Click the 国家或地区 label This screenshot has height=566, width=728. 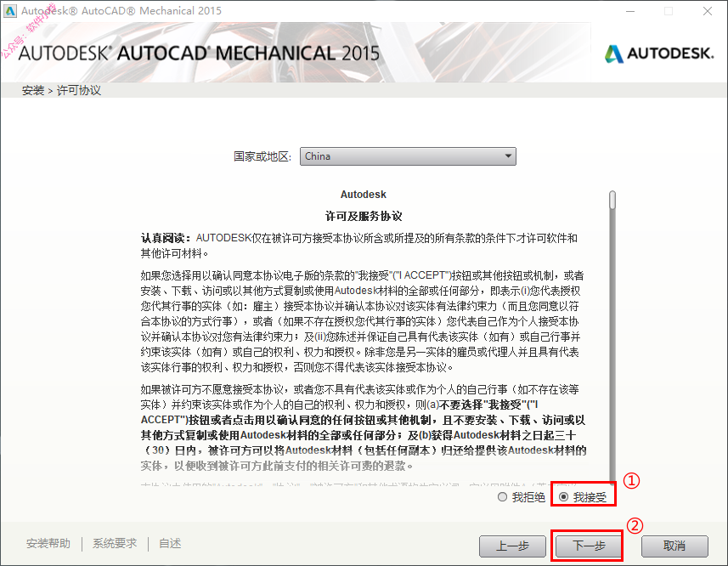click(262, 156)
